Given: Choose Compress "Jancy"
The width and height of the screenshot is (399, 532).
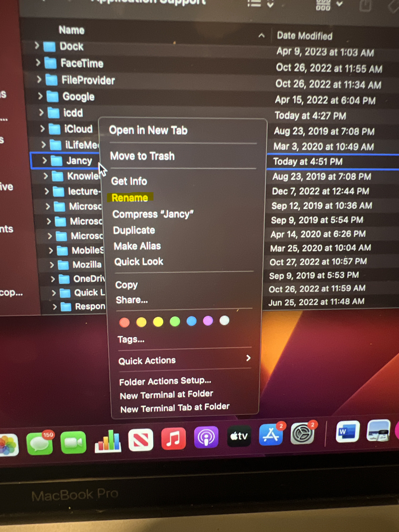Looking at the screenshot, I should (x=153, y=214).
